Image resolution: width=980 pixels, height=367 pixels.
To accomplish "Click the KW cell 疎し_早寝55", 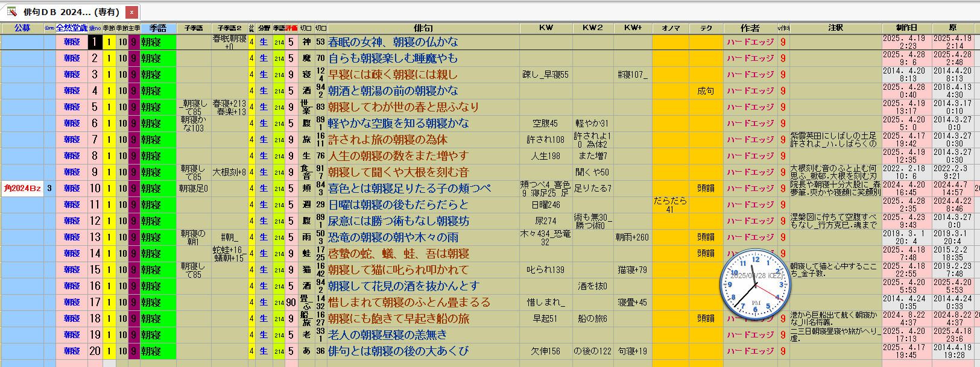I will point(545,75).
